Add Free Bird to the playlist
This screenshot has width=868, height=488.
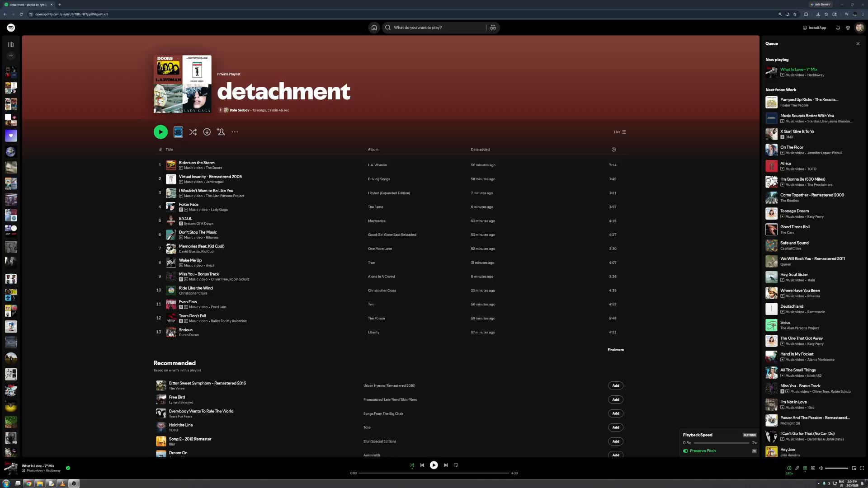(615, 400)
